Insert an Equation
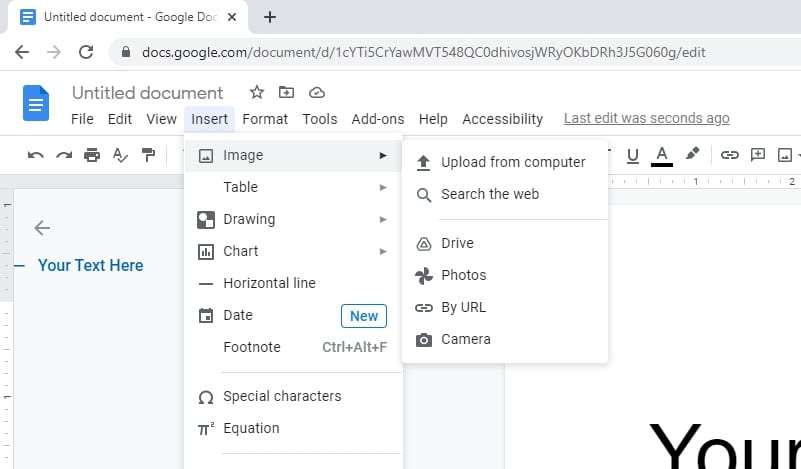801x469 pixels. (x=294, y=428)
